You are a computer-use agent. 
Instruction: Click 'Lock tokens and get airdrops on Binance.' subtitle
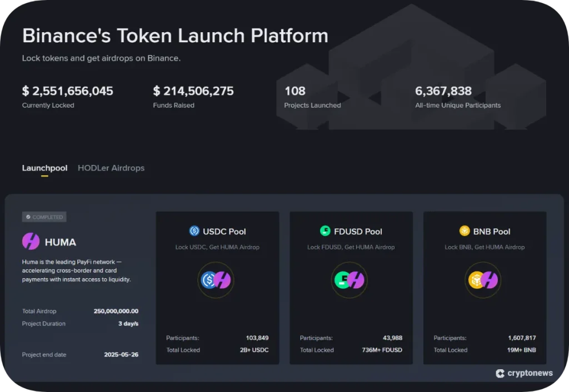coord(101,58)
